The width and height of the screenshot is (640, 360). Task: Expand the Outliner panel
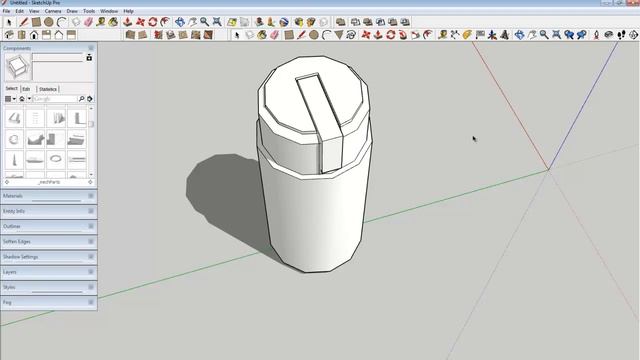click(x=49, y=226)
